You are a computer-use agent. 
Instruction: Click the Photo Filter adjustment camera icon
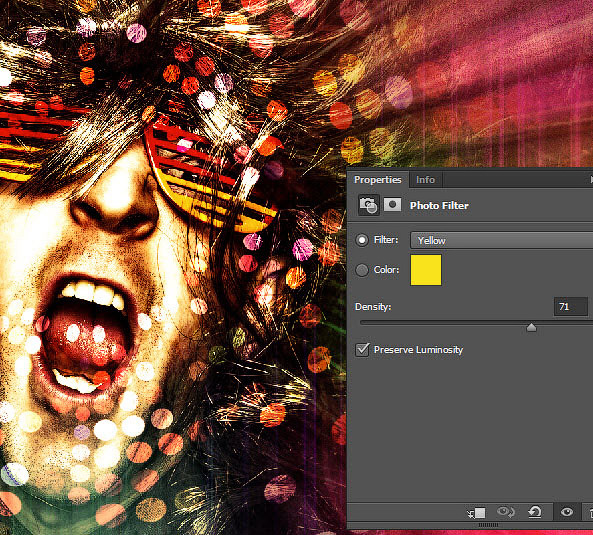click(x=369, y=205)
